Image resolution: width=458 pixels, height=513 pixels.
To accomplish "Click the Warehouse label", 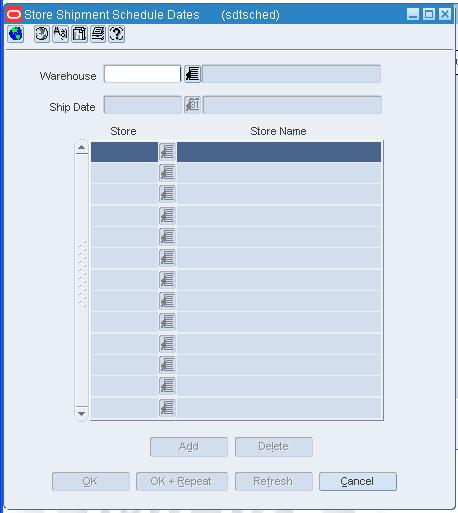I will point(68,76).
